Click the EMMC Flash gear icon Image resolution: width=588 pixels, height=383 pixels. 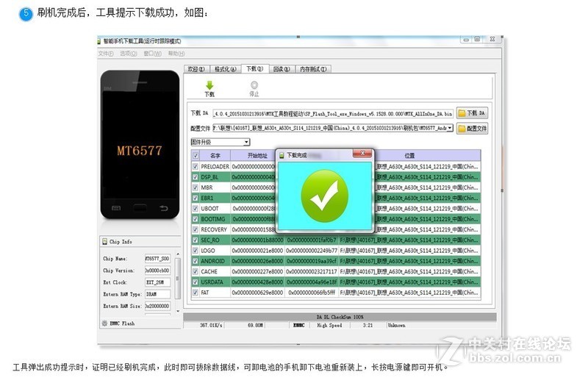(x=104, y=323)
